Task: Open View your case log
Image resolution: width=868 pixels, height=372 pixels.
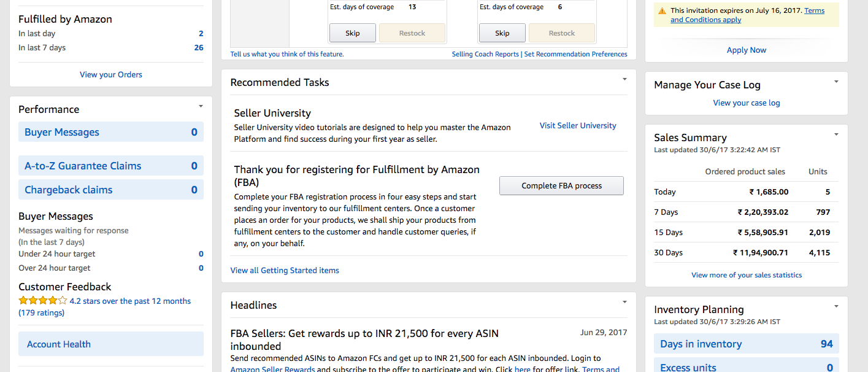Action: pos(746,103)
